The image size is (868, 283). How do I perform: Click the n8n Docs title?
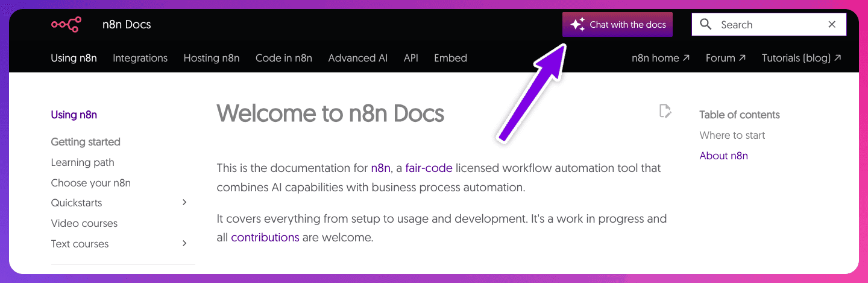point(127,25)
